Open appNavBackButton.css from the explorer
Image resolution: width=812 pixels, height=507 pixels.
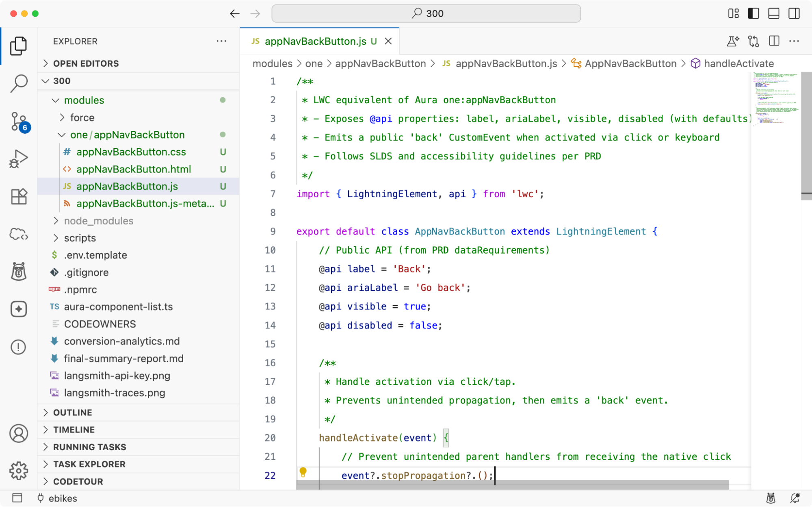tap(132, 152)
